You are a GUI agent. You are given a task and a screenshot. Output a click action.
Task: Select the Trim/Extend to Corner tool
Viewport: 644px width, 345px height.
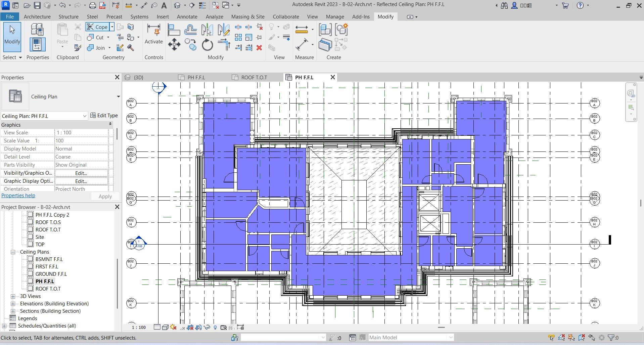click(224, 45)
